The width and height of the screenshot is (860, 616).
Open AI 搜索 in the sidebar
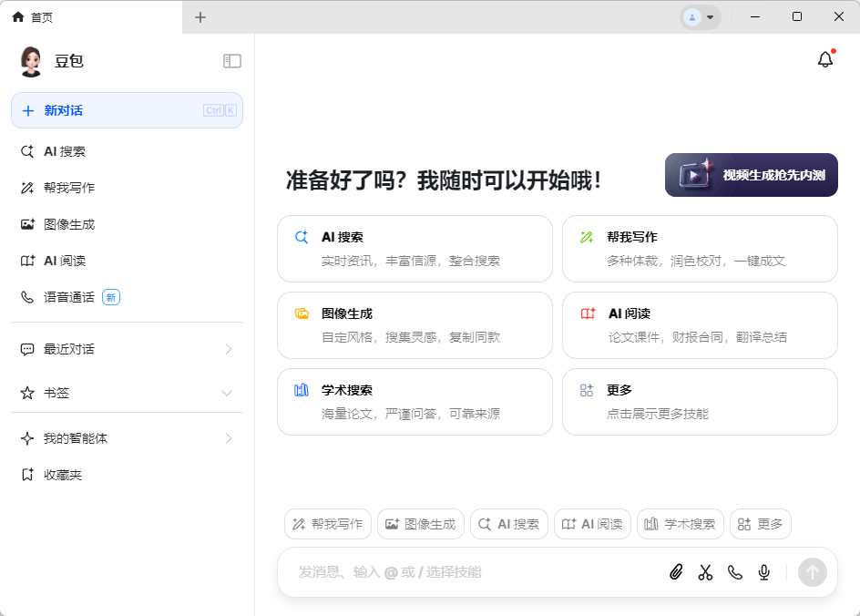(x=128, y=151)
